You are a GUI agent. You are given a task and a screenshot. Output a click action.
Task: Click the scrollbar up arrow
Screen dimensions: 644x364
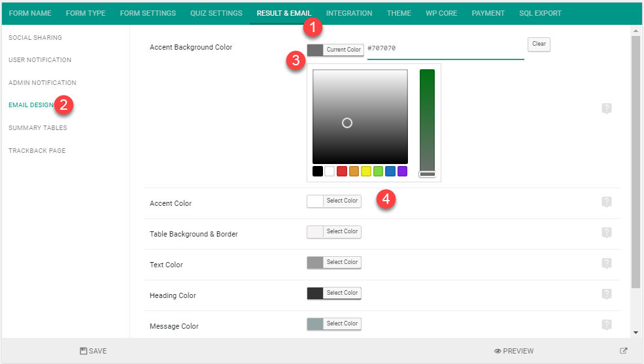(636, 31)
